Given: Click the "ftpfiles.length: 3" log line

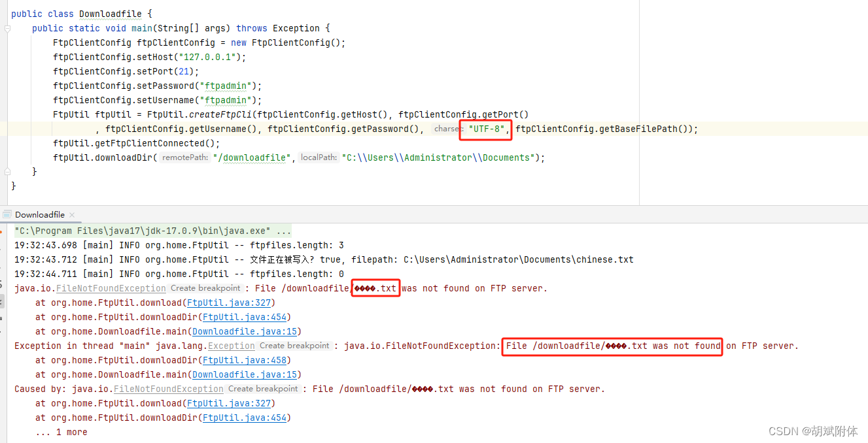Looking at the screenshot, I should [179, 245].
